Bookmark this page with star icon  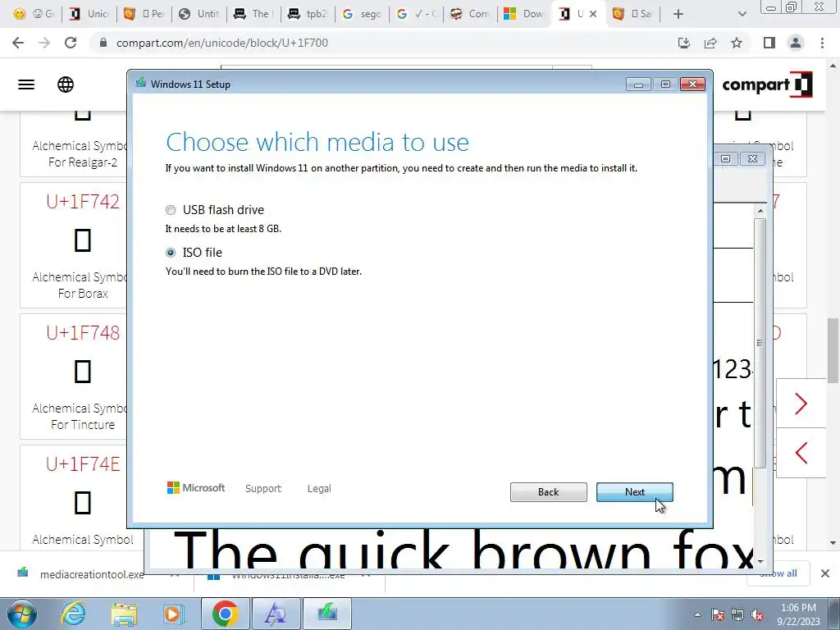click(737, 43)
